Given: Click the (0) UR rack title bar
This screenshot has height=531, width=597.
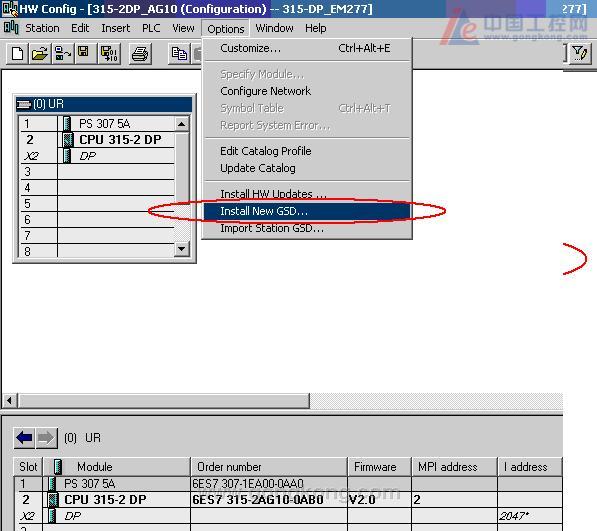Looking at the screenshot, I should [x=104, y=104].
